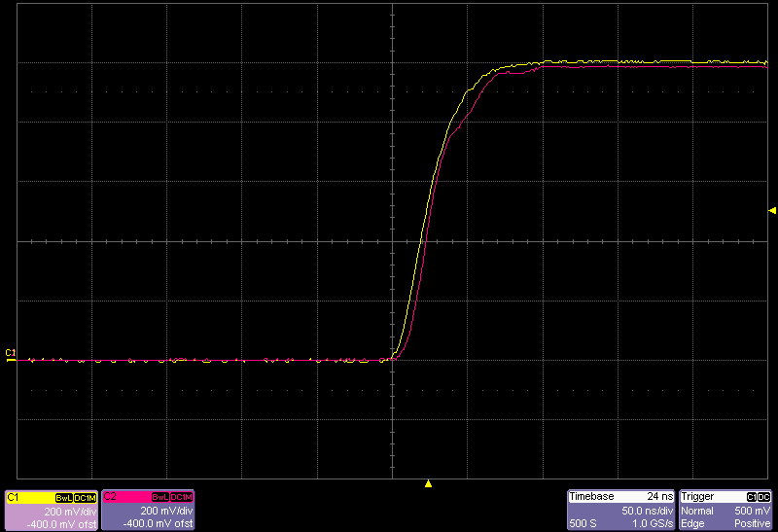Click the C1 ground level marker at left

click(x=11, y=355)
